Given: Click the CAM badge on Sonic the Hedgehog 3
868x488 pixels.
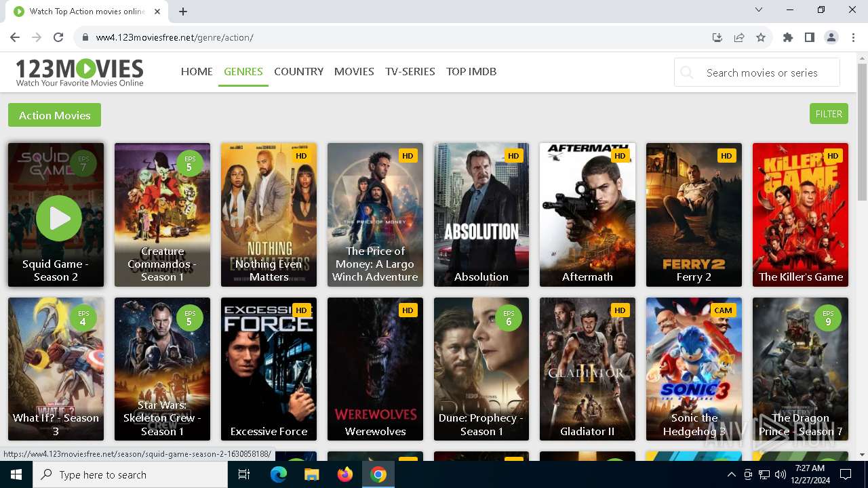Looking at the screenshot, I should coord(723,310).
